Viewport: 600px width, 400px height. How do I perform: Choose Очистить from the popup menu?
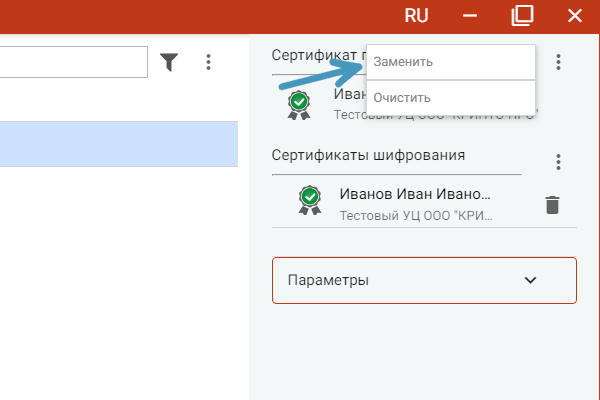451,98
